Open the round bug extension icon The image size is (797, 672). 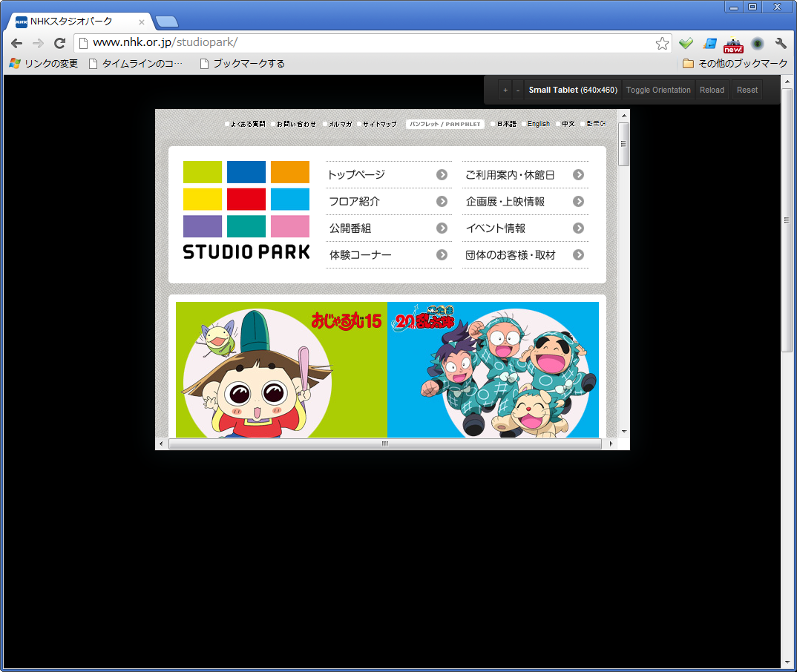coord(758,43)
